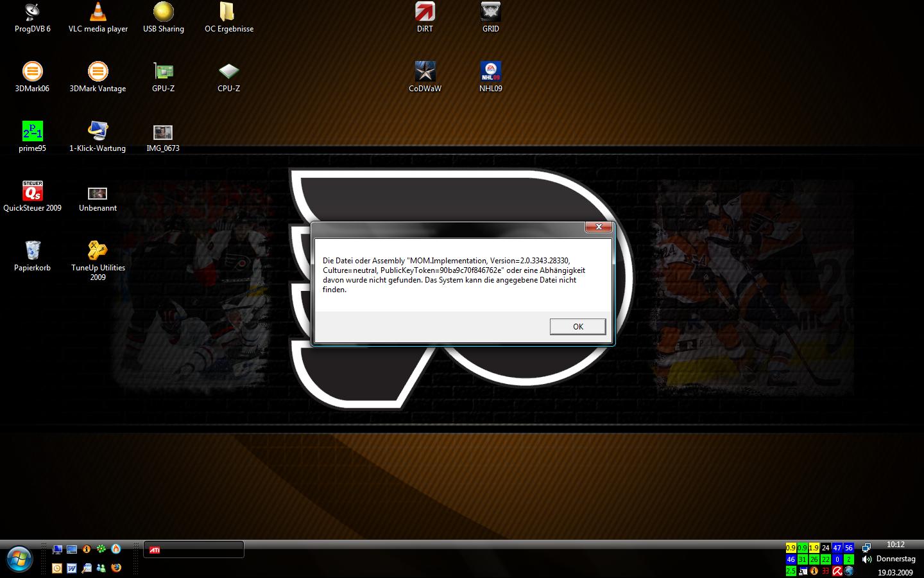
Task: Launch Microsoft Word from quick launch
Action: (x=72, y=568)
